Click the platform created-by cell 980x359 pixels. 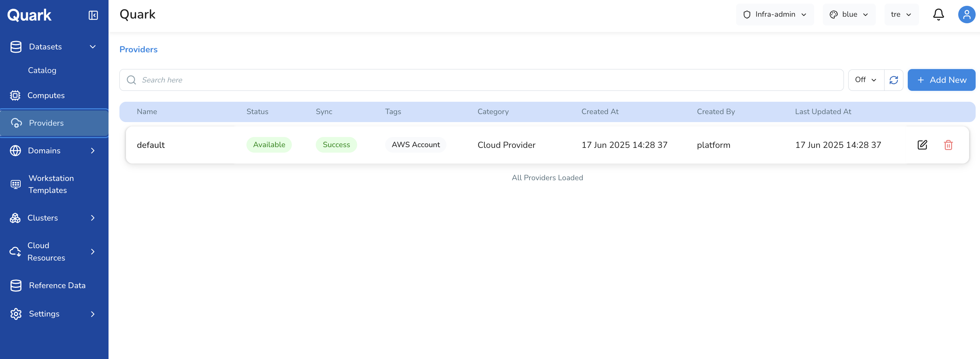click(713, 145)
